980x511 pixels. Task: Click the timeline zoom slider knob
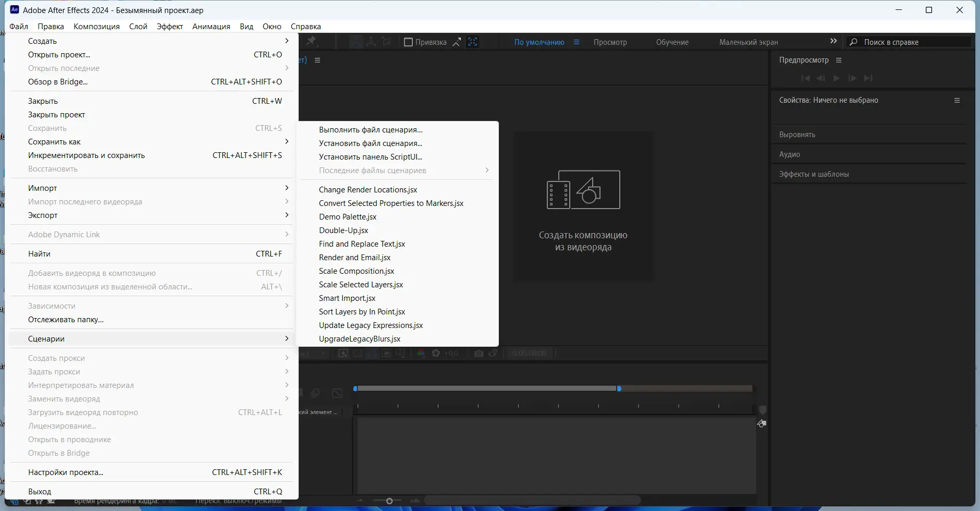[389, 501]
